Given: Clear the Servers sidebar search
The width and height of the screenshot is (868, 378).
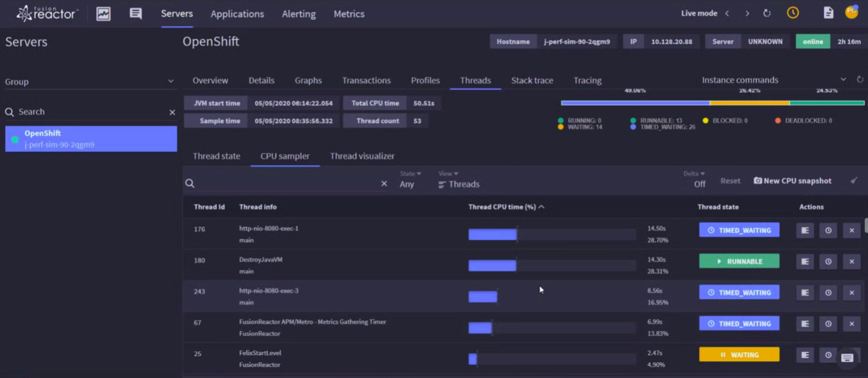Looking at the screenshot, I should tap(172, 112).
